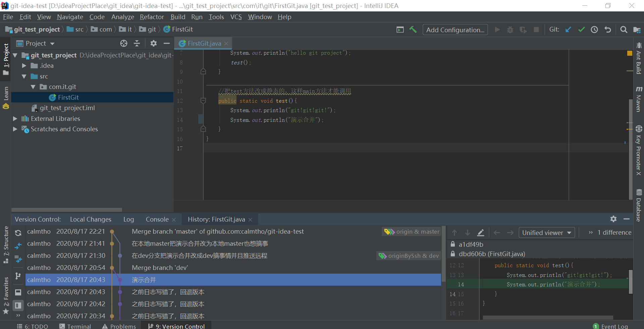Hide the Project panel with minus icon
Image resolution: width=644 pixels, height=329 pixels.
[x=167, y=43]
